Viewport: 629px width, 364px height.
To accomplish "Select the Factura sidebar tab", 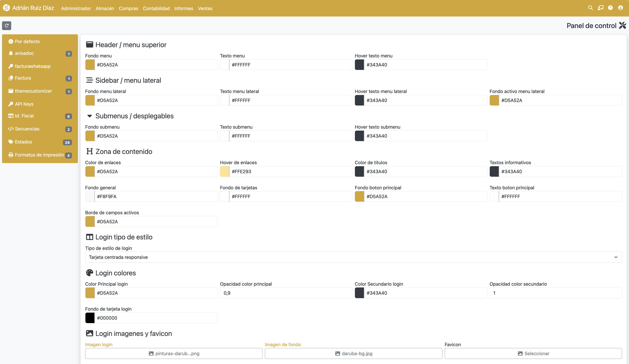I will [x=40, y=78].
